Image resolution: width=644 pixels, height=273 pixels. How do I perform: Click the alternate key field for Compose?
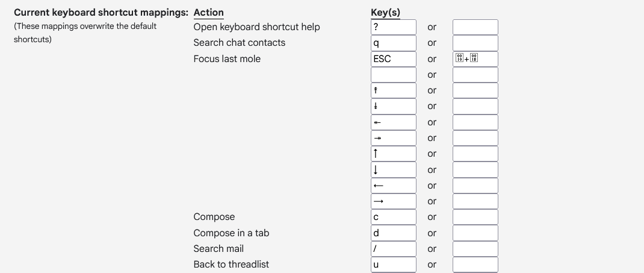(475, 217)
